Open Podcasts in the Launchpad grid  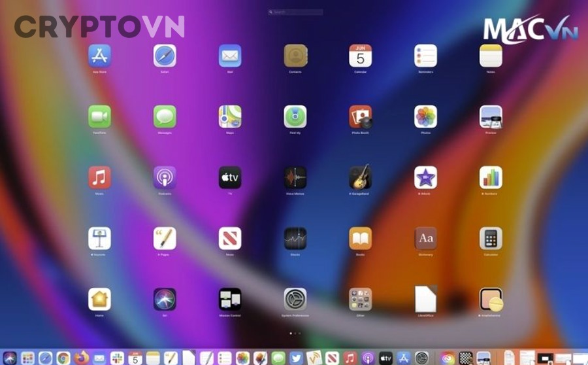[x=165, y=177]
